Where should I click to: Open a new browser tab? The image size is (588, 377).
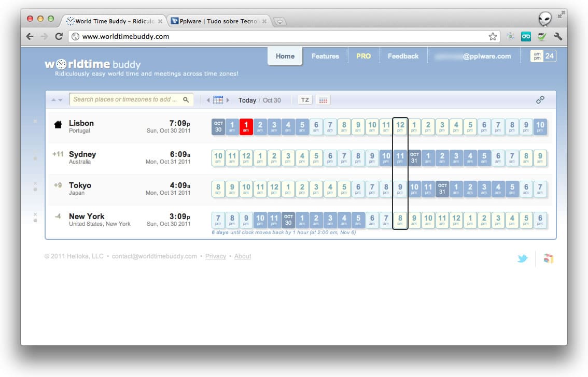pos(280,21)
